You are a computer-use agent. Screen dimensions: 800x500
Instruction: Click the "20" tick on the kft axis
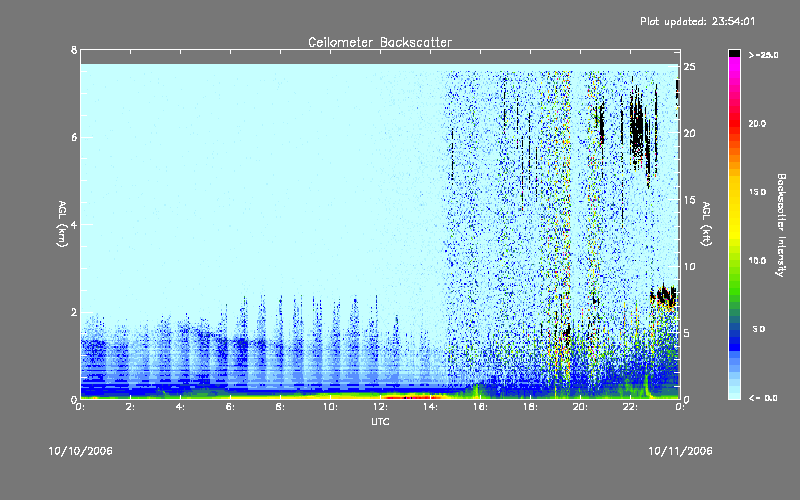(x=689, y=133)
